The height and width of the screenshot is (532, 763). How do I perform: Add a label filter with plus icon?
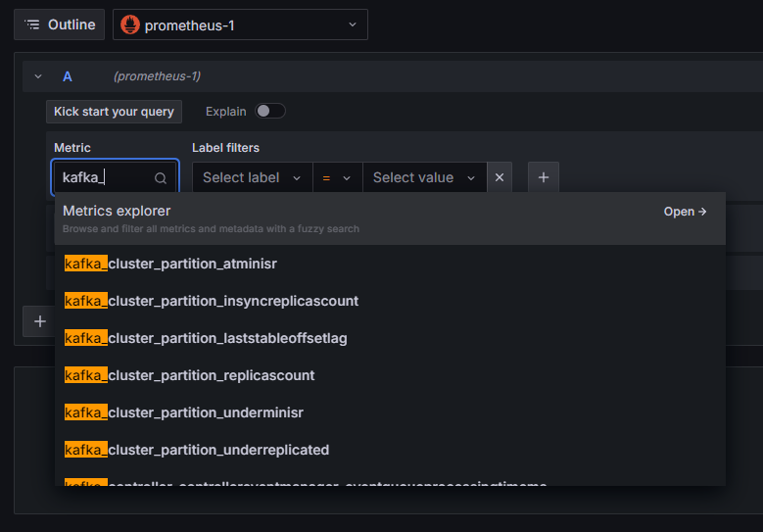pos(544,177)
